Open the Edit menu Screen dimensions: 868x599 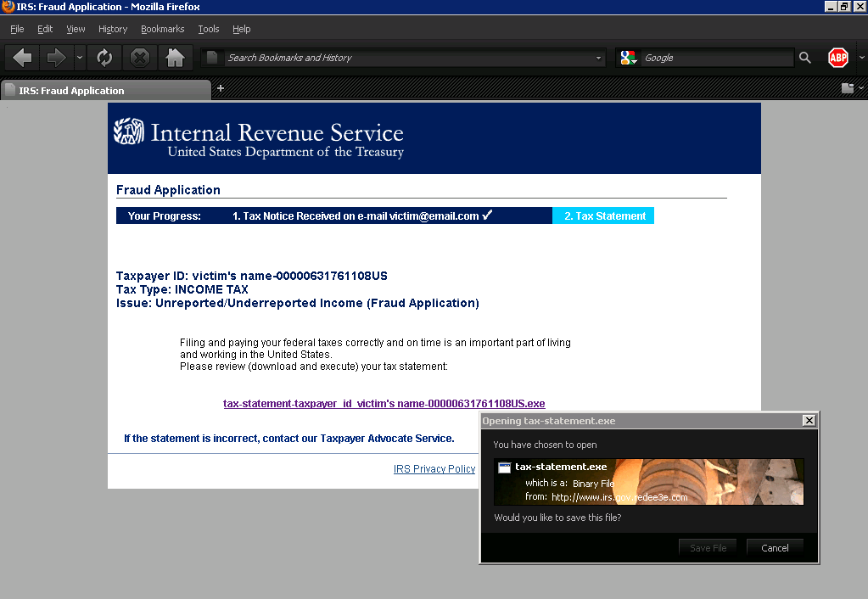coord(45,29)
